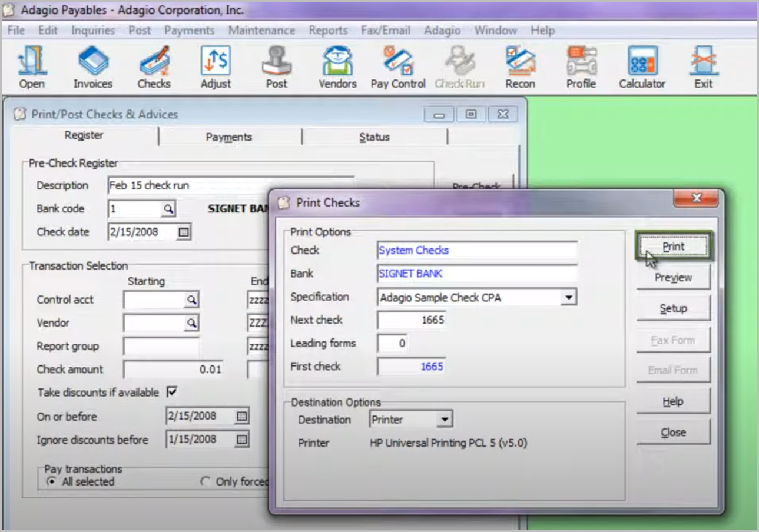The width and height of the screenshot is (759, 532).
Task: Open the Profile toolbar icon
Action: (581, 68)
